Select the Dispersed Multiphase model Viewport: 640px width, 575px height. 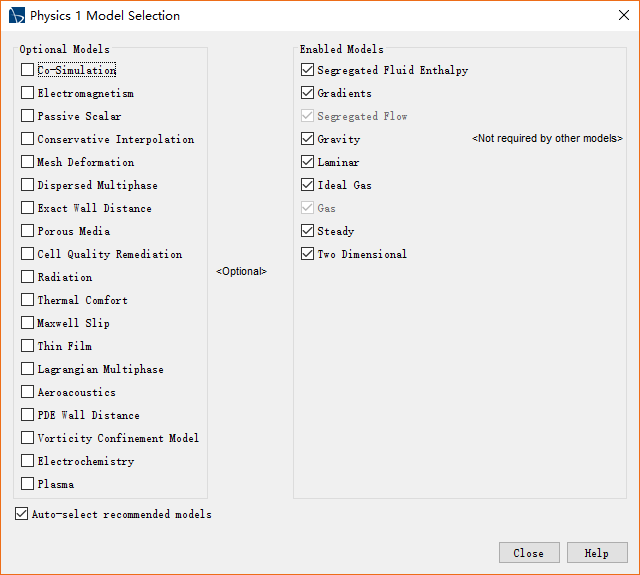click(27, 185)
